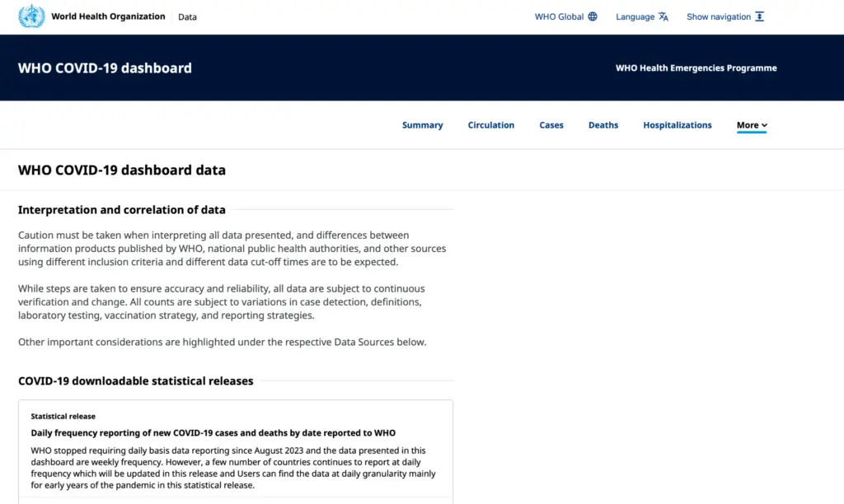Viewport: 844px width, 504px height.
Task: Select the Deaths tab
Action: point(603,125)
